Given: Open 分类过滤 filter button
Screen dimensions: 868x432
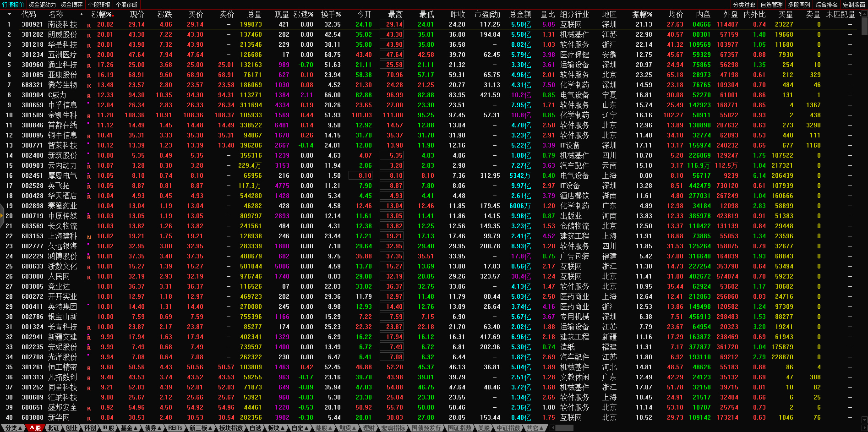Looking at the screenshot, I should coord(744,5).
